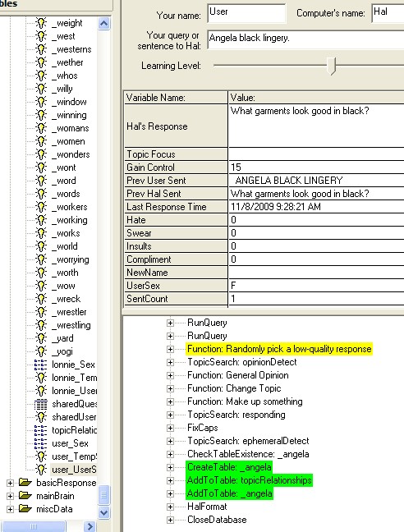Select the _wrestling table entry
Image resolution: width=404 pixels, height=532 pixels.
click(71, 325)
